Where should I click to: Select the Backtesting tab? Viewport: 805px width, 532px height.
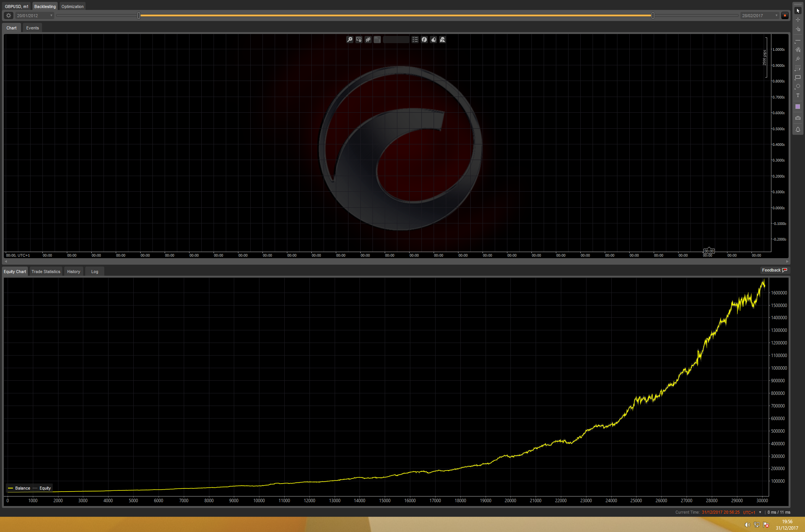coord(45,6)
